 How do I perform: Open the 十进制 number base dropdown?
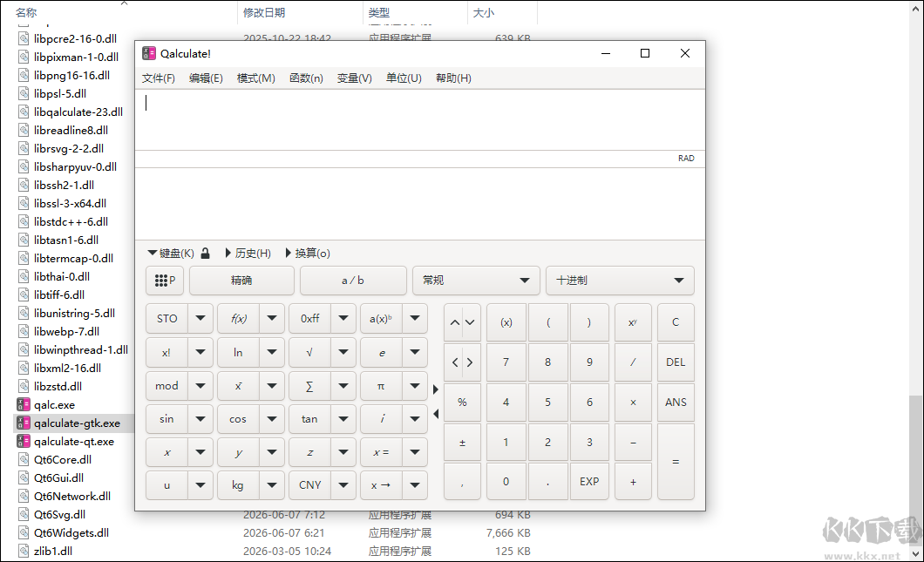[620, 281]
